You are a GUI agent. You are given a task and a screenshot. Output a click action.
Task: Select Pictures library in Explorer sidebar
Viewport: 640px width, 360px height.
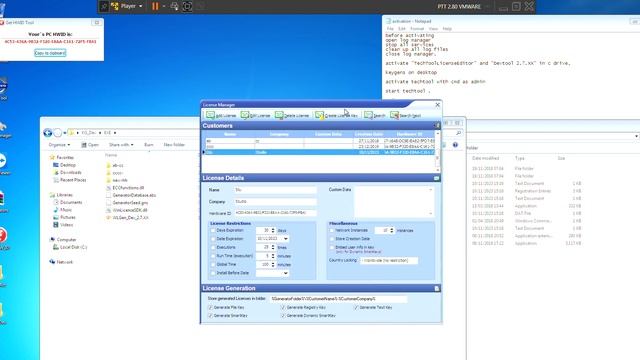tap(64, 217)
